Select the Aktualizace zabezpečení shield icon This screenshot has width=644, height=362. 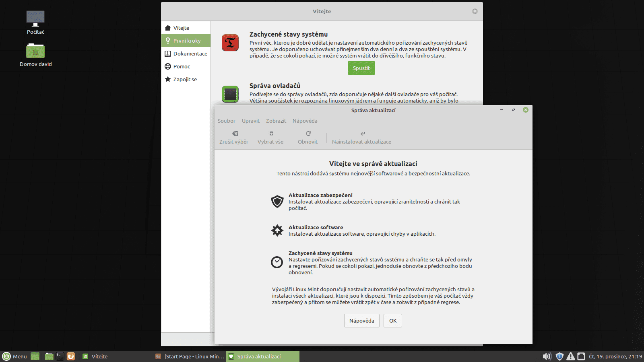pos(277,202)
